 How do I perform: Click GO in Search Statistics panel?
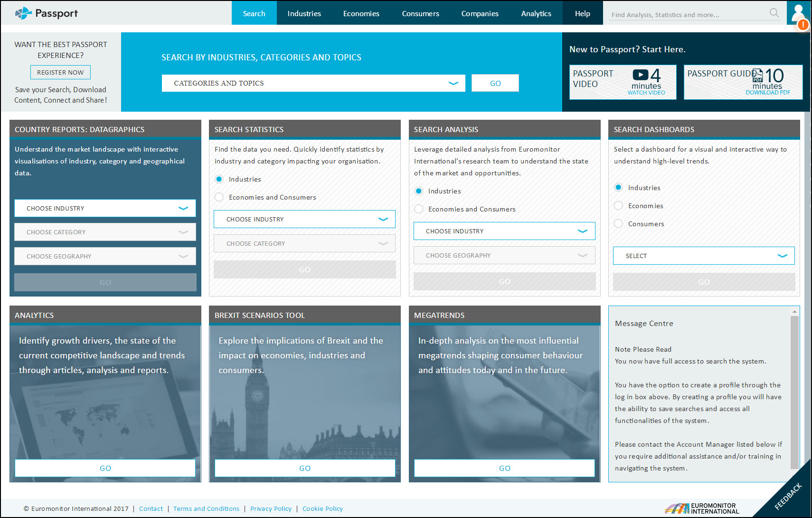tap(304, 269)
